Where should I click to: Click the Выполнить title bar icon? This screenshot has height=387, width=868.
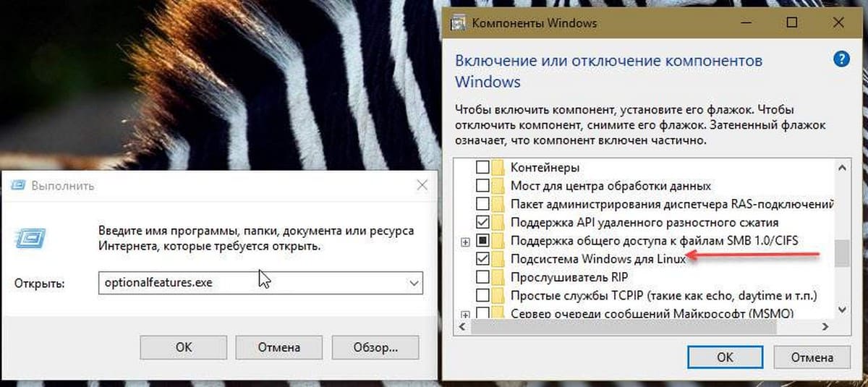[x=17, y=186]
